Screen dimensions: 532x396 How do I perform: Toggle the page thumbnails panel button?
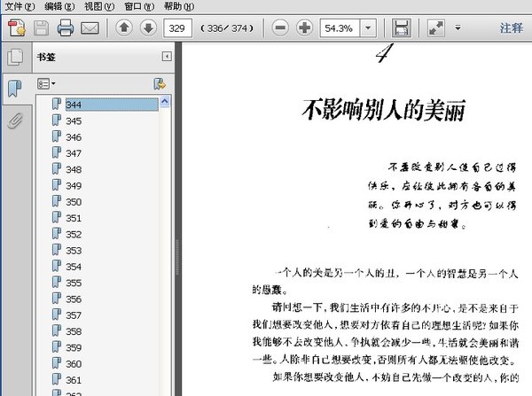(x=15, y=57)
